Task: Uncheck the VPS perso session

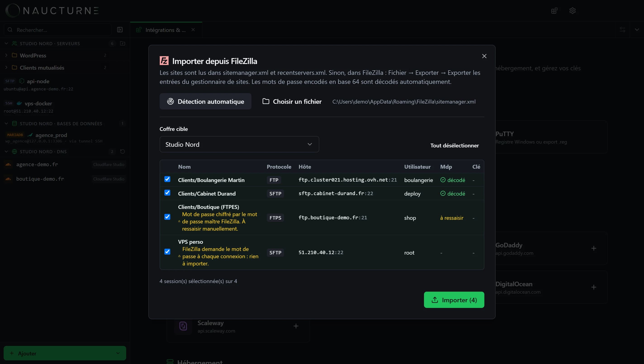Action: pos(167,252)
